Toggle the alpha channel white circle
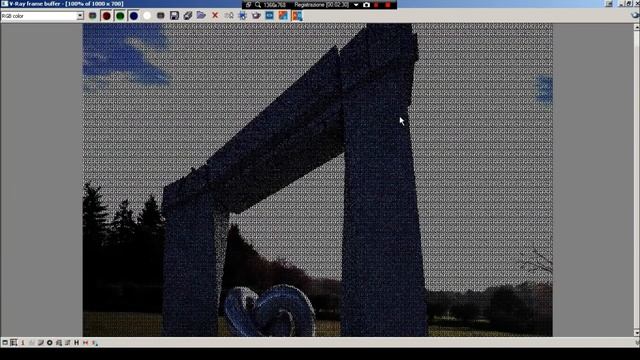 tap(147, 16)
